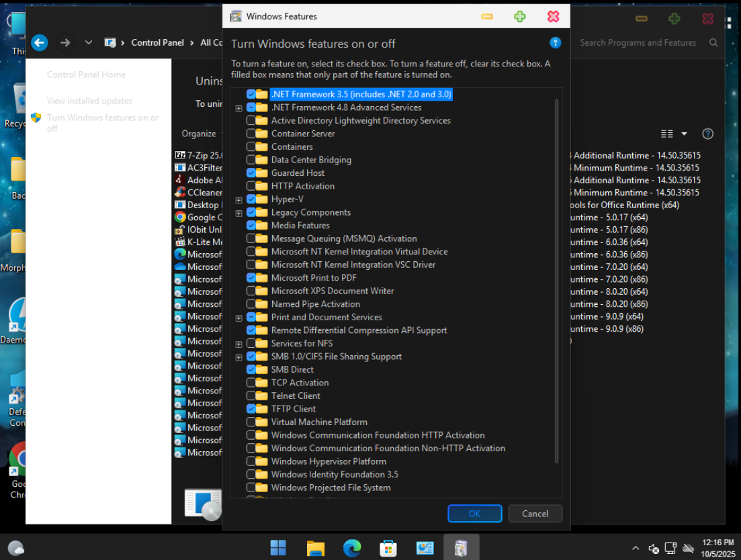
Task: Click Cancel in the Windows Features dialog
Action: 535,514
